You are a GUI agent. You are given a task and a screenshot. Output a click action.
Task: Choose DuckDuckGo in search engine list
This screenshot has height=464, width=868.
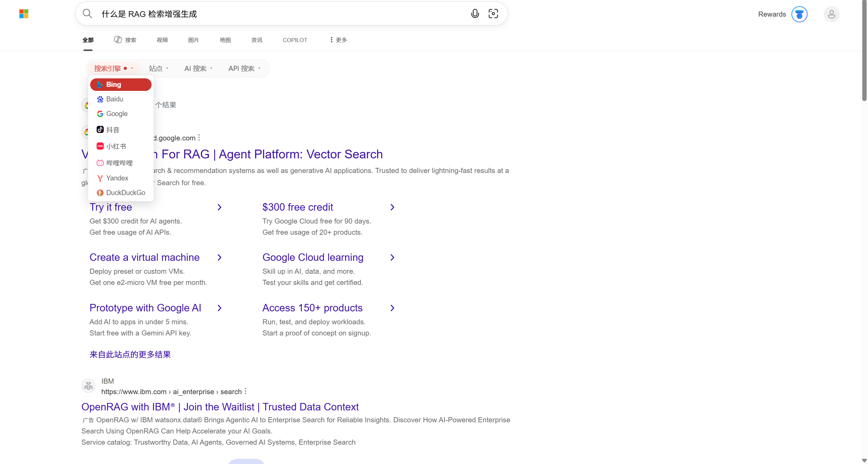tap(121, 193)
